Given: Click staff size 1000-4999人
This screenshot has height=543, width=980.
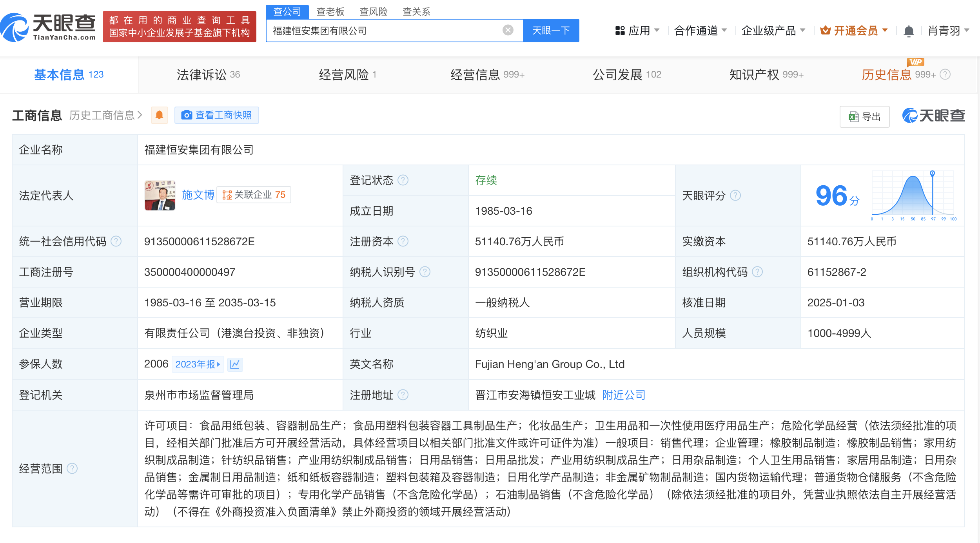Looking at the screenshot, I should coord(839,333).
